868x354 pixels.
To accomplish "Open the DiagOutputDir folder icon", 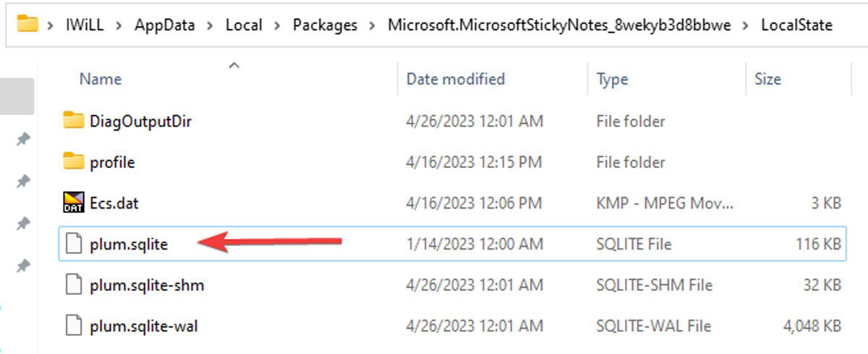I will click(x=73, y=120).
